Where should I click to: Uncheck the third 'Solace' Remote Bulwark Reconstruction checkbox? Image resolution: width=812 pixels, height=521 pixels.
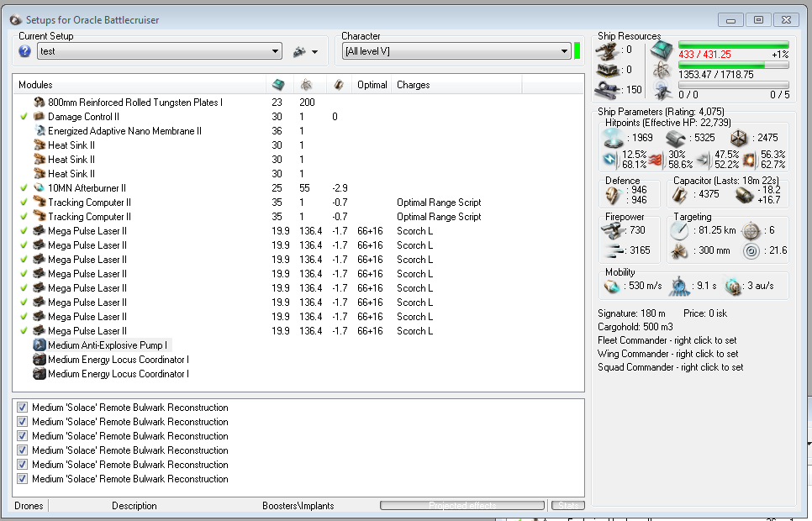click(x=22, y=436)
